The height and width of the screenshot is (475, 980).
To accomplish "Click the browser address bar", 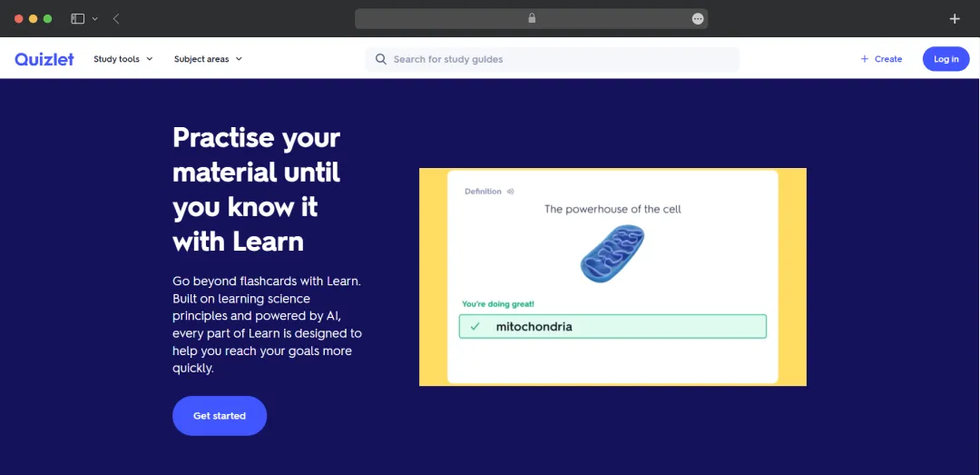I will pyautogui.click(x=531, y=19).
